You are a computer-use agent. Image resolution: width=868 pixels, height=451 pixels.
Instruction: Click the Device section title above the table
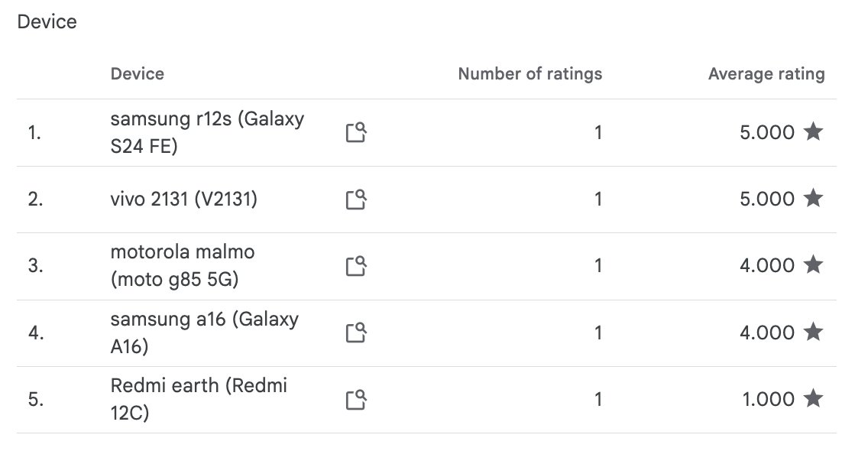tap(47, 22)
